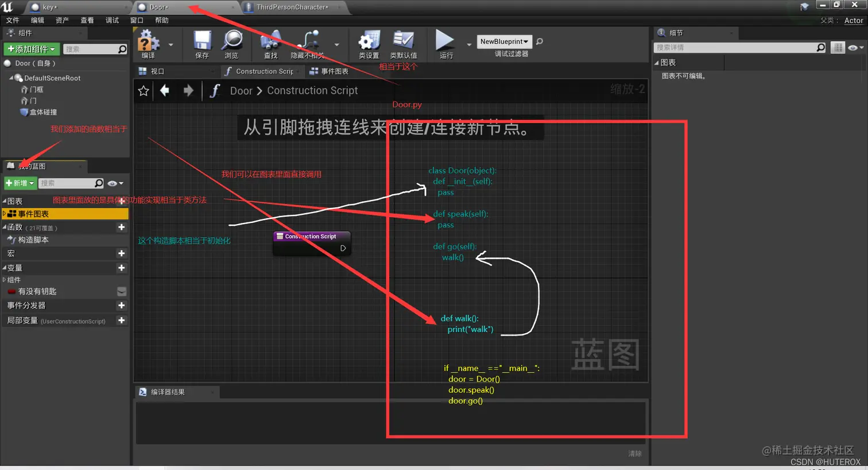
Task: Add a new macro with plus button
Action: coord(121,253)
